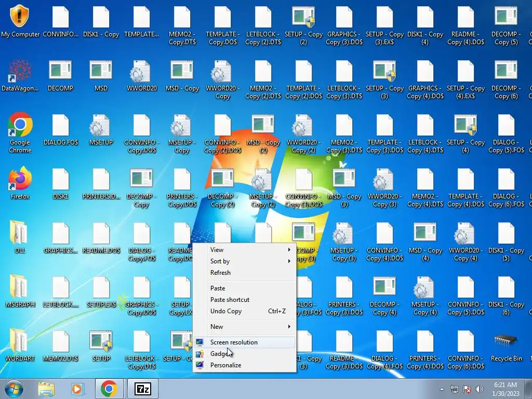Select the DECOMP - Copy (4) icon
Viewport: 532px width, 399px height.
click(384, 295)
